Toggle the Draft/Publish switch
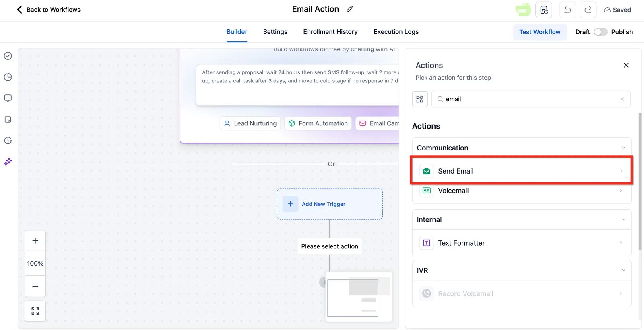 [x=600, y=32]
